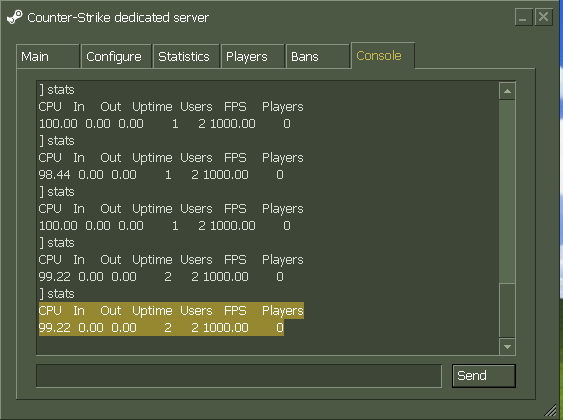The image size is (563, 420).
Task: Click the scrollbar track above the thumb
Action: coord(507,191)
